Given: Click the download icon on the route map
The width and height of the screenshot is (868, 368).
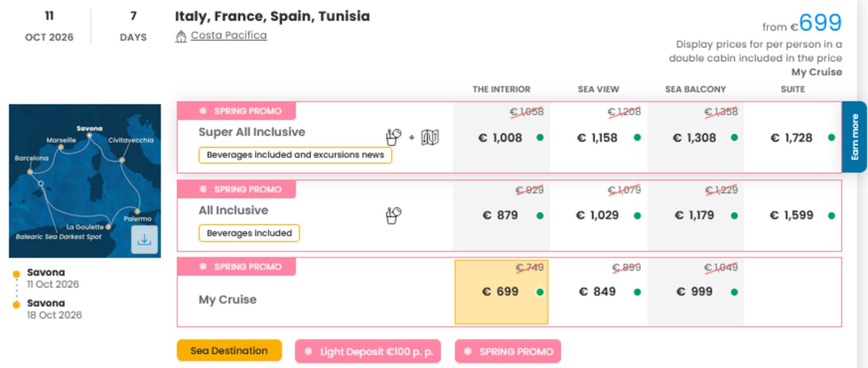Looking at the screenshot, I should tap(145, 239).
